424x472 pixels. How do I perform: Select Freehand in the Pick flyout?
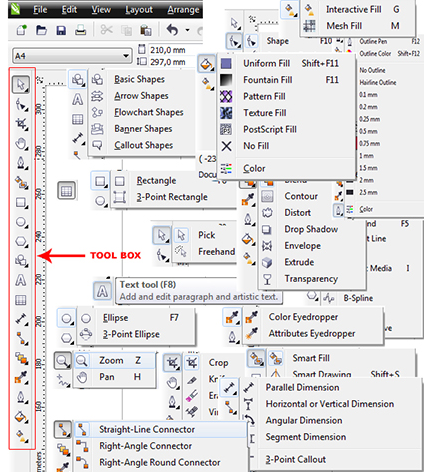(x=216, y=252)
